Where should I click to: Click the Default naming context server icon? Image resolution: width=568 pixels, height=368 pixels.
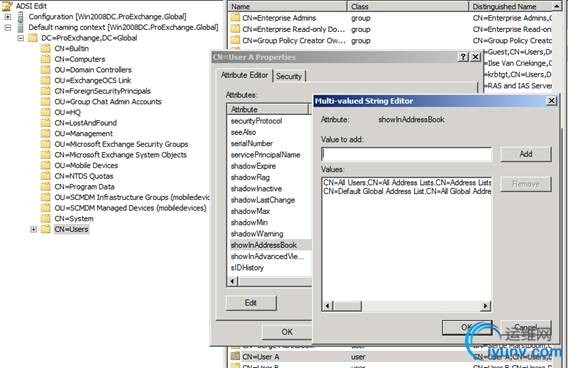click(21, 28)
